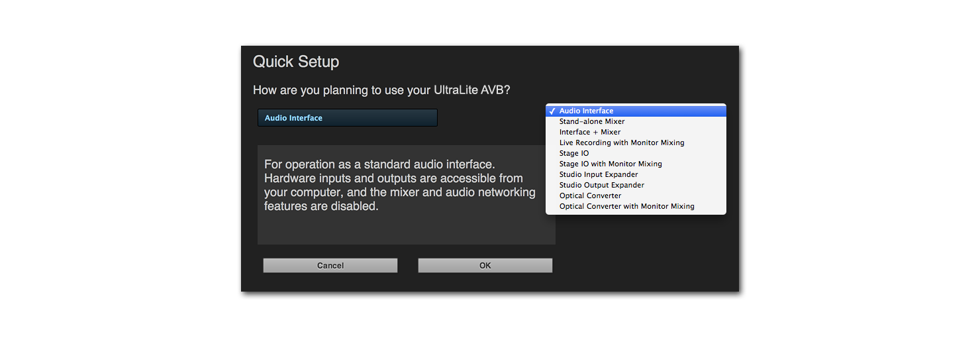This screenshot has width=980, height=338.
Task: Click the empty dialog area right of the OK button
Action: [x=642, y=266]
